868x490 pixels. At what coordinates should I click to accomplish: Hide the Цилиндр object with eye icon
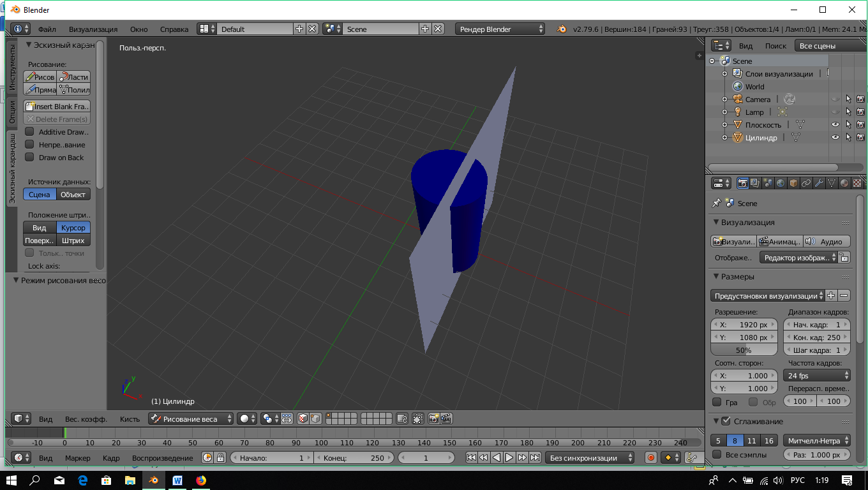(x=835, y=137)
